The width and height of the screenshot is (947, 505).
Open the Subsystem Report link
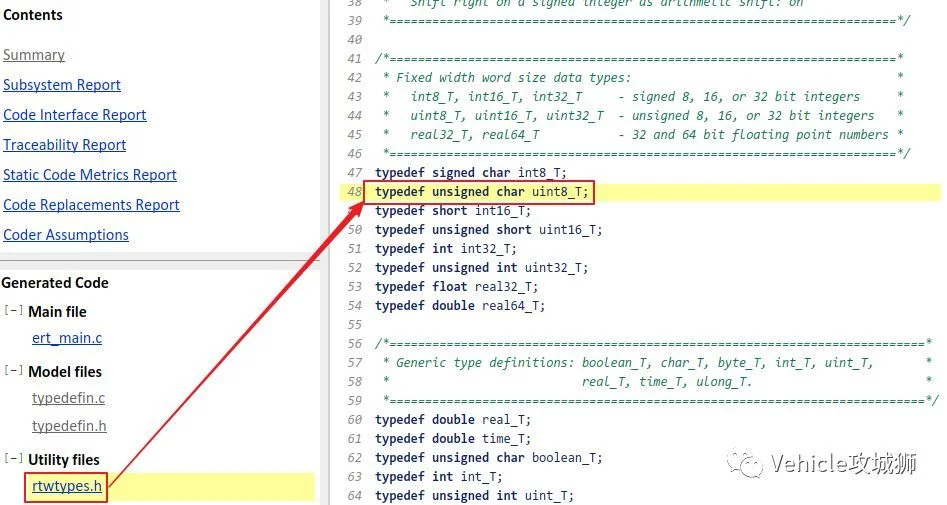pos(62,85)
